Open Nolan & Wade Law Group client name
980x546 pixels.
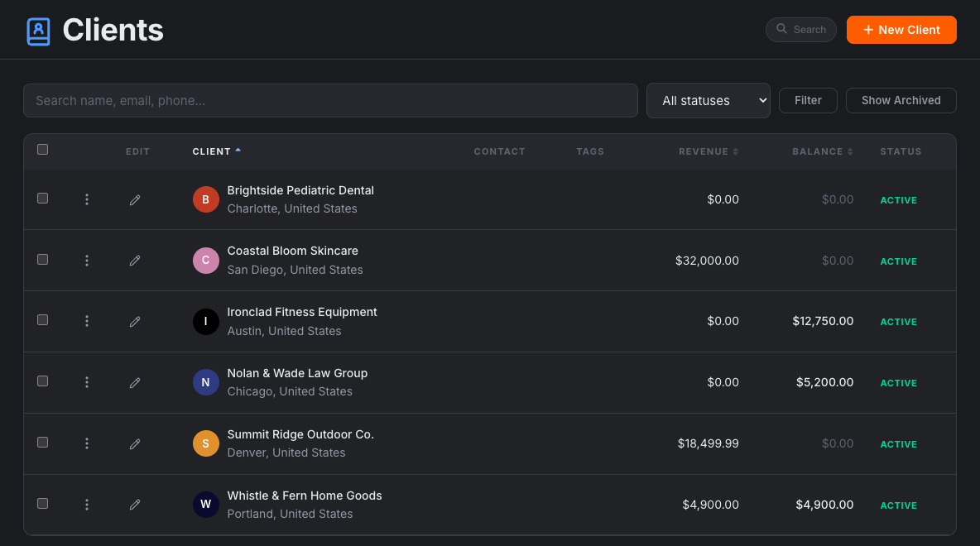pos(297,374)
